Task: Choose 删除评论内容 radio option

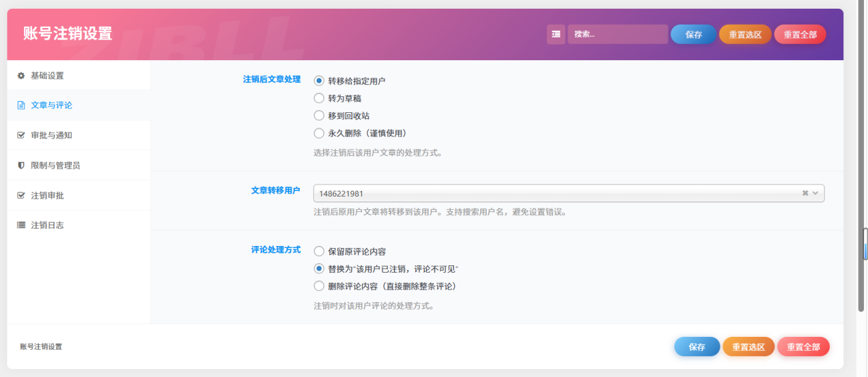Action: coord(319,286)
